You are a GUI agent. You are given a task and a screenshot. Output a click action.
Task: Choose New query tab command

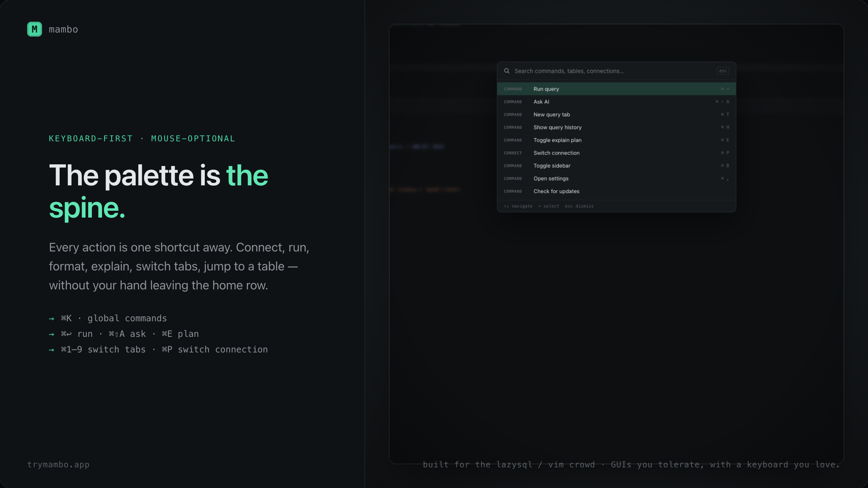[616, 115]
